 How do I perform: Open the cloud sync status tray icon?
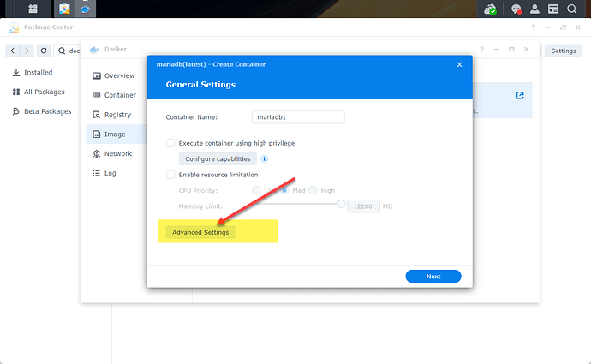coord(490,9)
